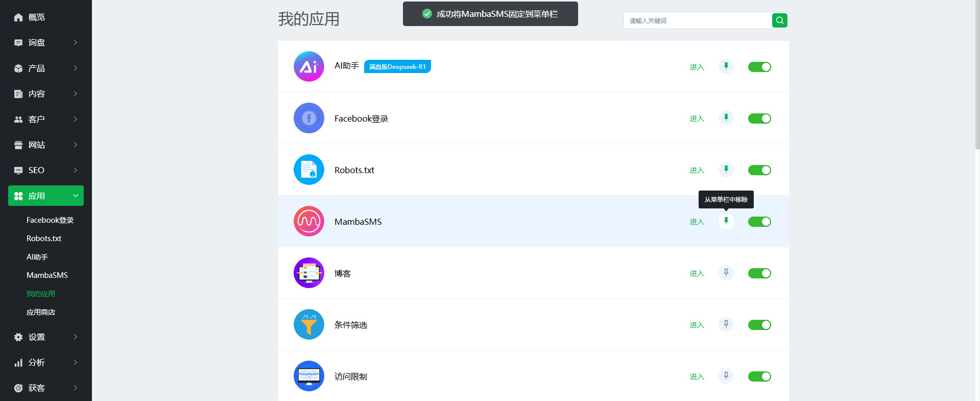Expand the 设置 menu chevron
The height and width of the screenshot is (401, 980).
pyautogui.click(x=76, y=337)
